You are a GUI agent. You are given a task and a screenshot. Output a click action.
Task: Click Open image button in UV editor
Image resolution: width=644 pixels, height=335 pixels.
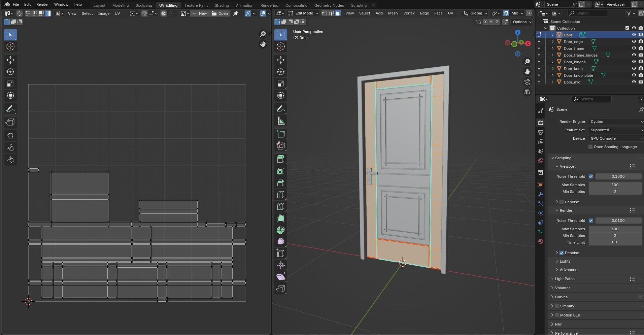click(x=220, y=13)
